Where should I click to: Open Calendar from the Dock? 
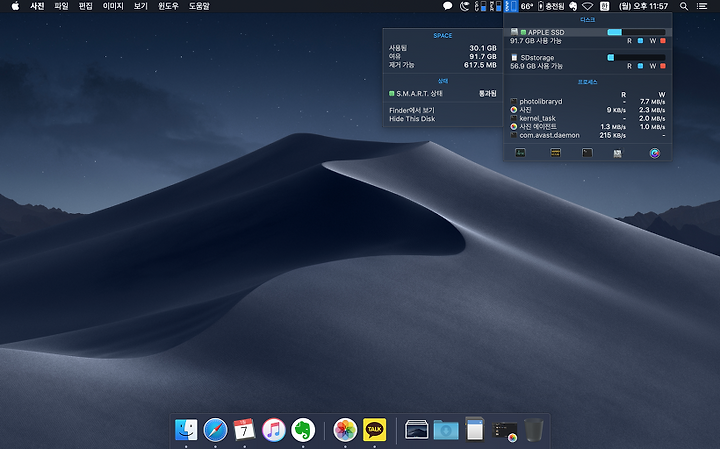pos(244,430)
